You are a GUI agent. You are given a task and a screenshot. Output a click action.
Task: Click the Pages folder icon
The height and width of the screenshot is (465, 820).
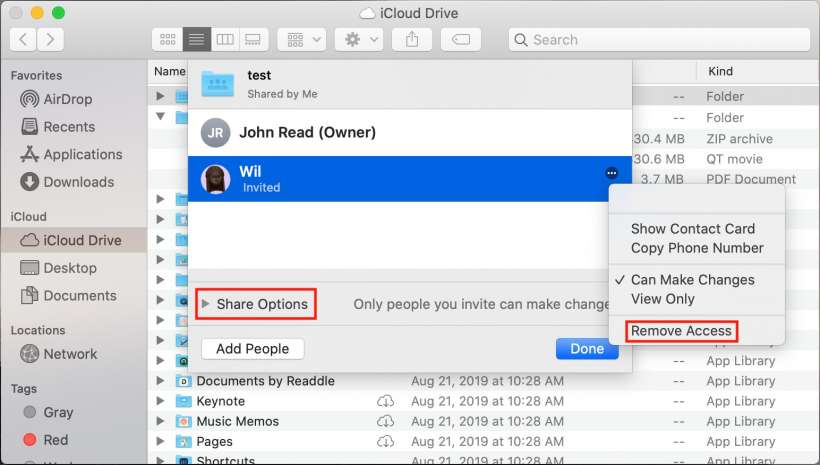coord(184,442)
